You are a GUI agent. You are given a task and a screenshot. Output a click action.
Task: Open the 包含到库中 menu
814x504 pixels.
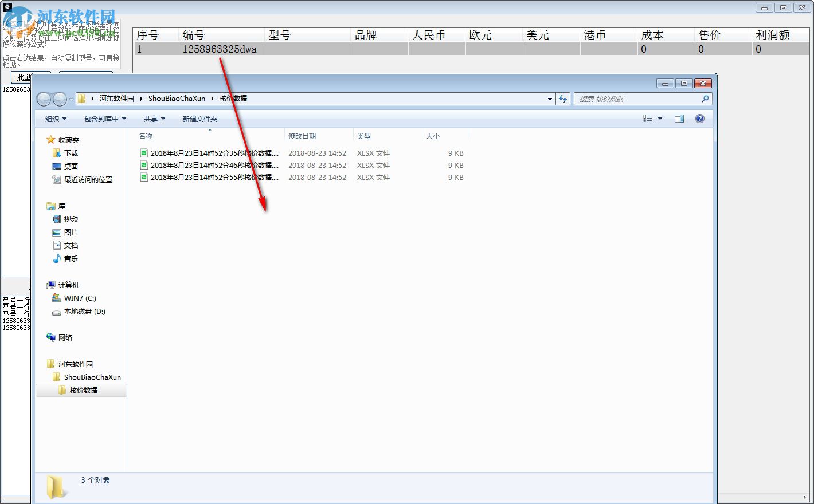point(105,119)
